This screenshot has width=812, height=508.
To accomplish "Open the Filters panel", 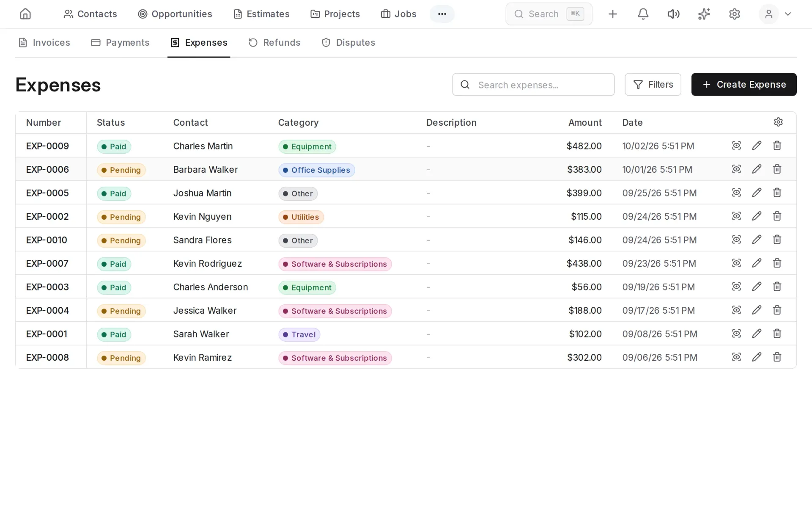I will click(x=653, y=85).
